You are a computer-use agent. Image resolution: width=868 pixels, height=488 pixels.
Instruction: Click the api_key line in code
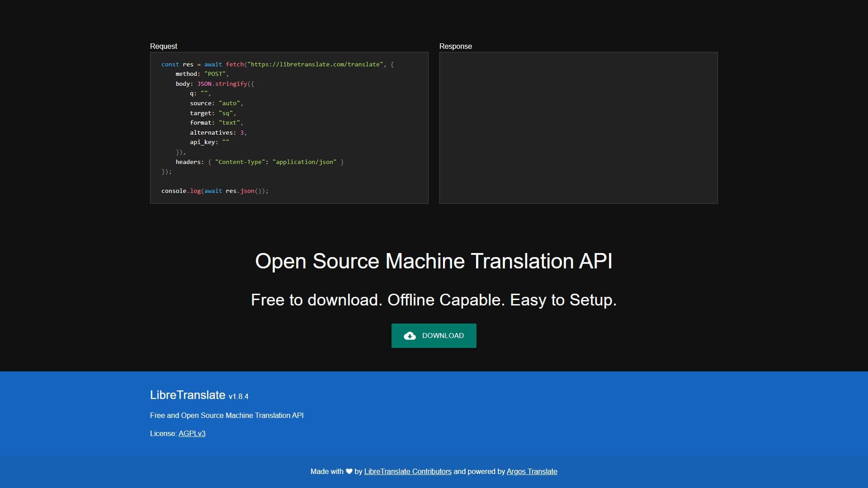(209, 142)
